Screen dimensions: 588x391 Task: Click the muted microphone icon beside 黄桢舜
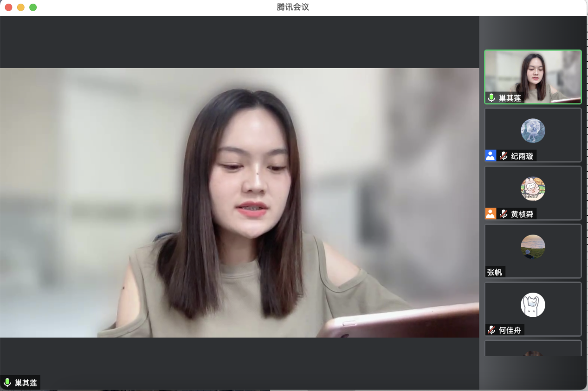(504, 214)
